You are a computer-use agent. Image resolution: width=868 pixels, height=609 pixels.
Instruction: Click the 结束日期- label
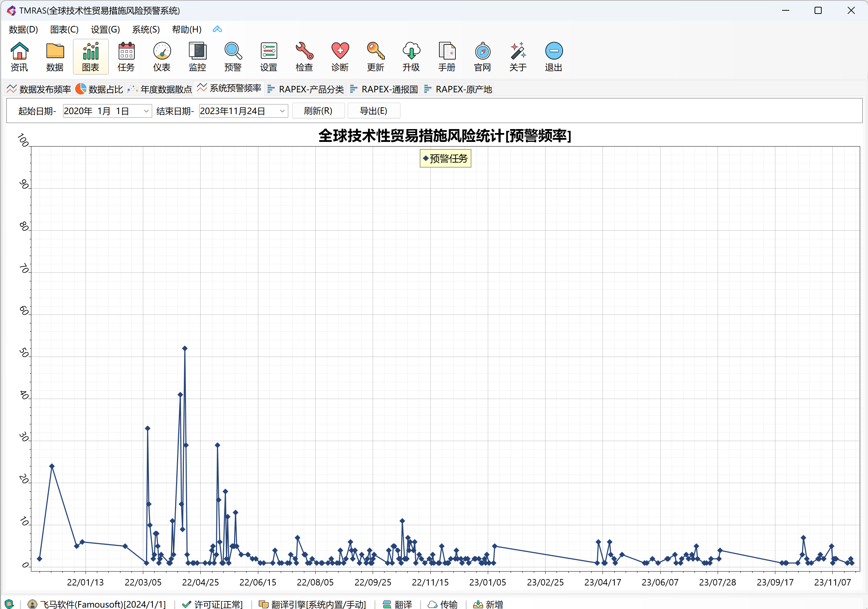(x=175, y=111)
